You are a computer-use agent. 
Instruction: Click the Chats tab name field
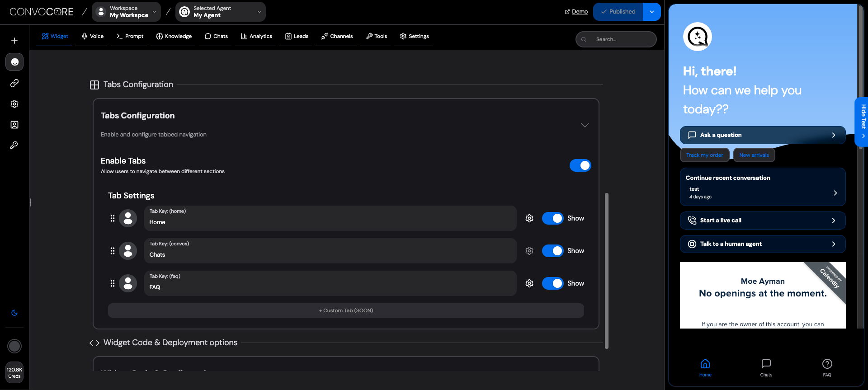click(x=330, y=251)
